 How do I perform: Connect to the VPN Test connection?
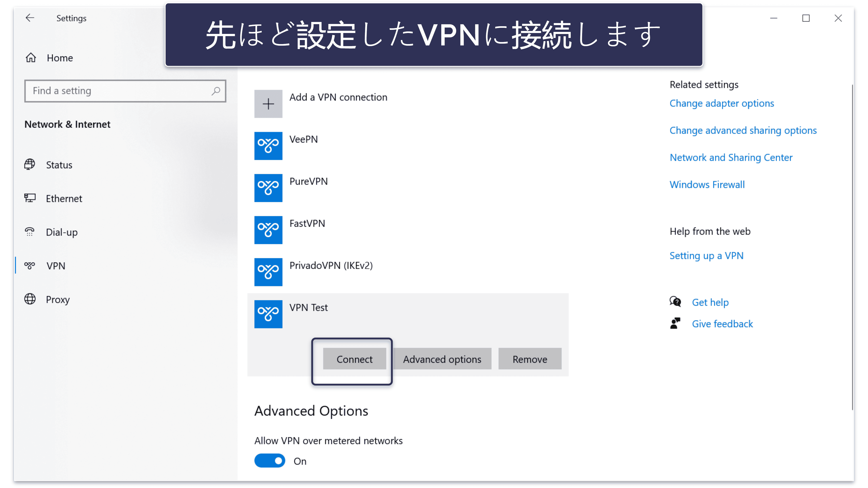coord(354,359)
